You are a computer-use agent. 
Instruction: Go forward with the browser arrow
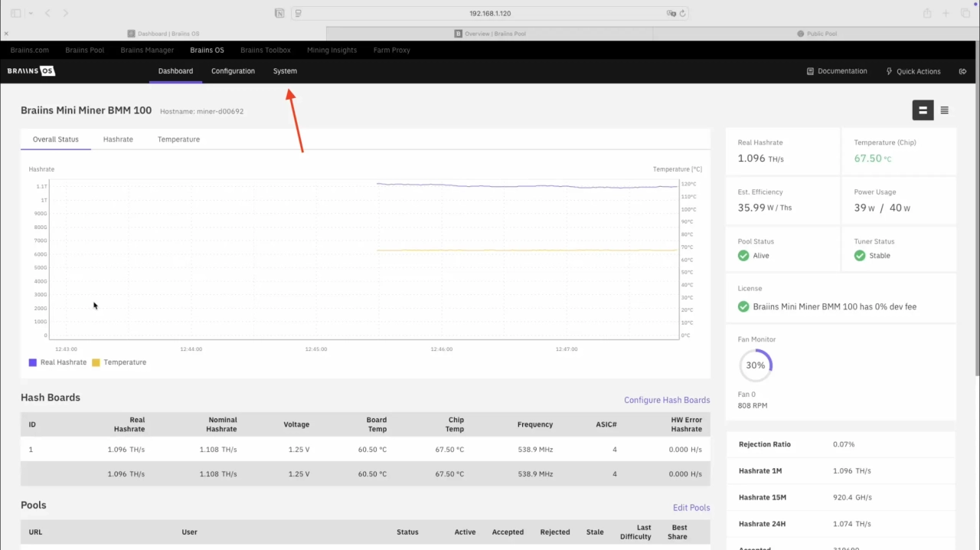pos(66,13)
